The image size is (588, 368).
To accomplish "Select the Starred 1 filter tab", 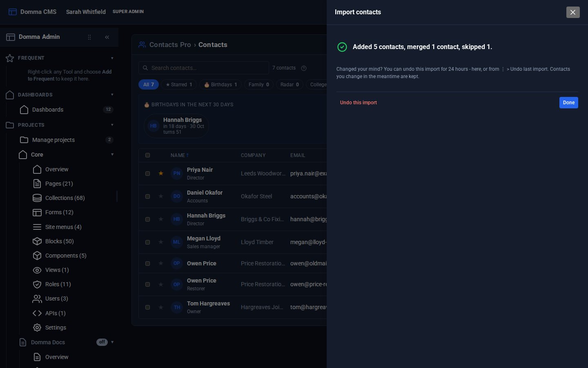I will click(x=179, y=85).
